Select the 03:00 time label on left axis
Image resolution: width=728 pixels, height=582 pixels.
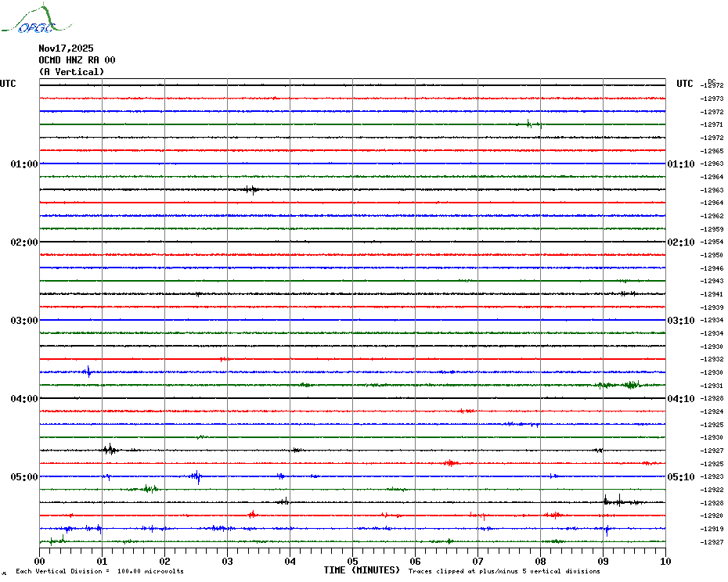tap(24, 321)
